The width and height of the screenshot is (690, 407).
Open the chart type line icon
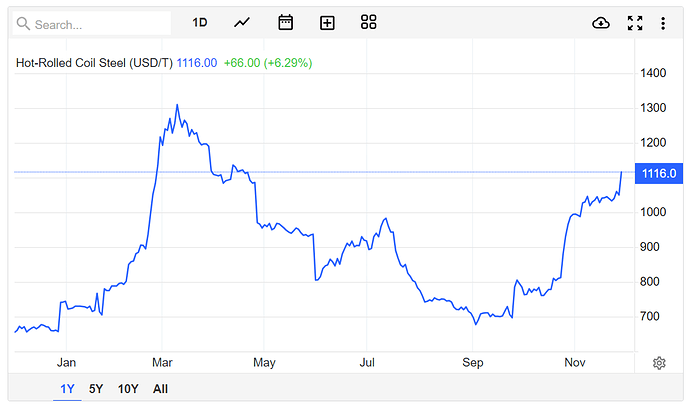click(x=242, y=23)
